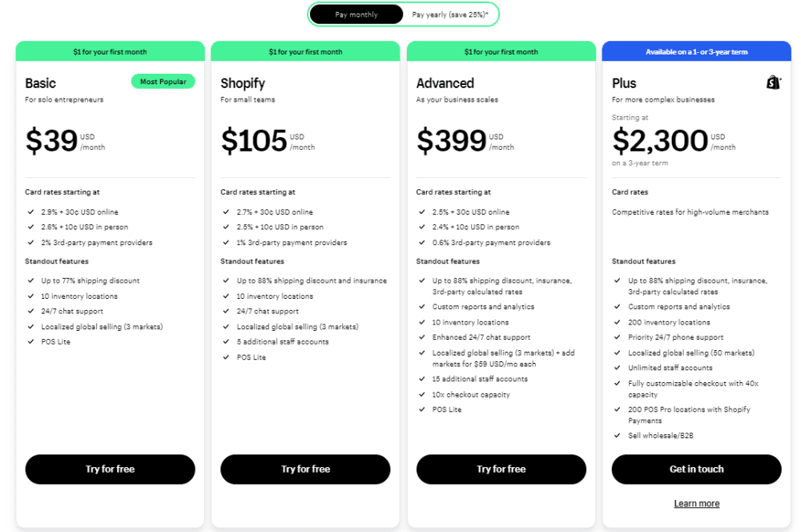The image size is (801, 532).
Task: Click 'Get in touch' on the Plus plan
Action: click(696, 469)
